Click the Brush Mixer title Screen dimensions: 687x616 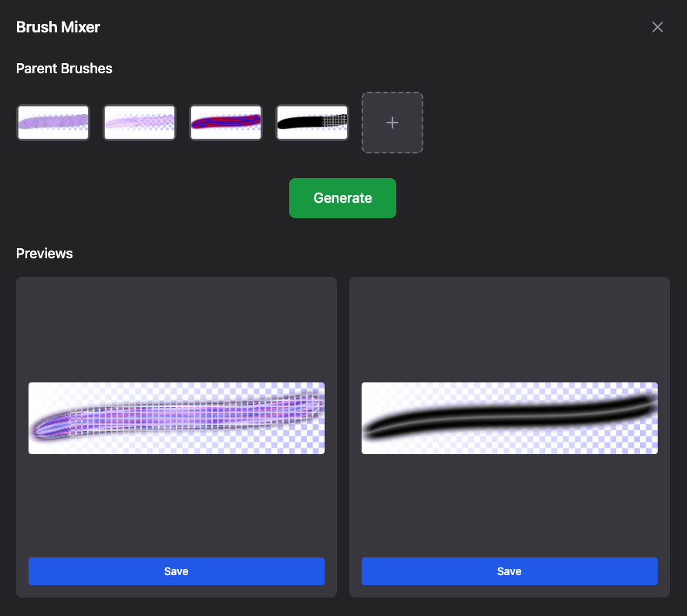pos(58,27)
